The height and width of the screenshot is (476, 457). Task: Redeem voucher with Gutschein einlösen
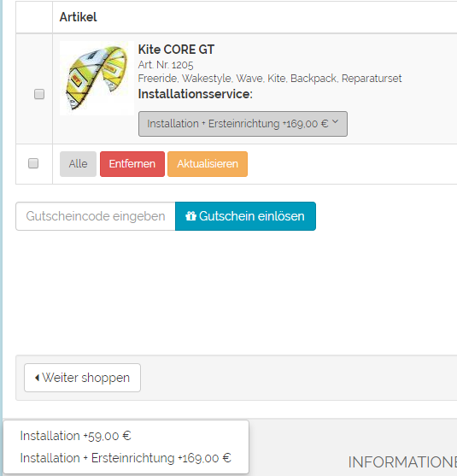point(245,216)
